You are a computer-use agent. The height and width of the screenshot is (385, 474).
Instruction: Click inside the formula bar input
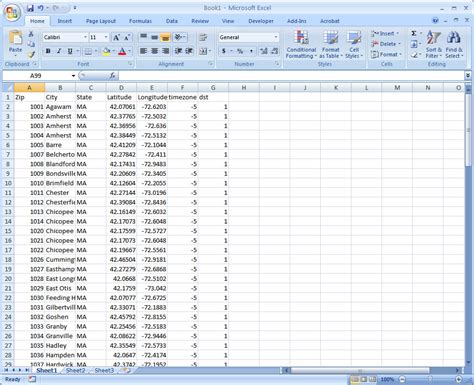[291, 76]
